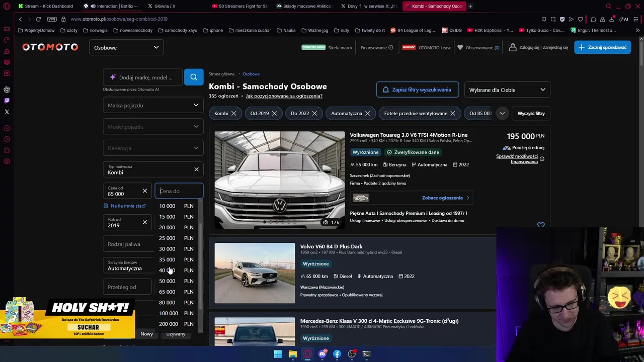The width and height of the screenshot is (644, 362).
Task: Remove the Od 2019 filter chip
Action: point(274,113)
